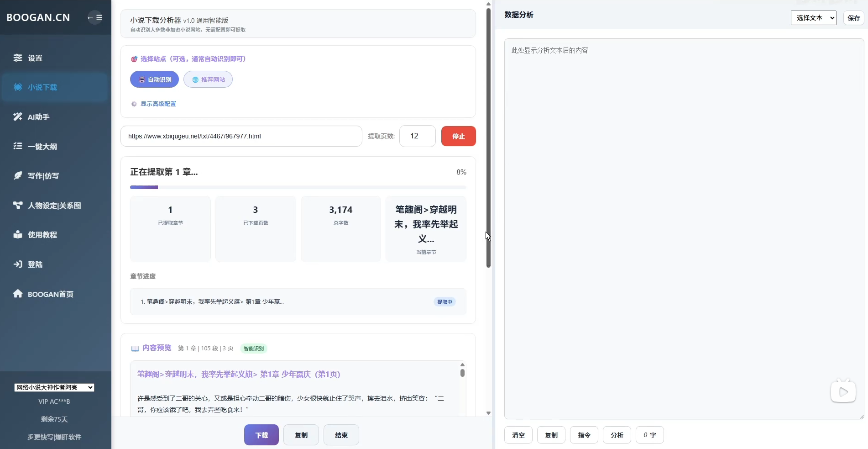Image resolution: width=868 pixels, height=449 pixels.
Task: Click the 小说下载分析器 title
Action: point(156,20)
